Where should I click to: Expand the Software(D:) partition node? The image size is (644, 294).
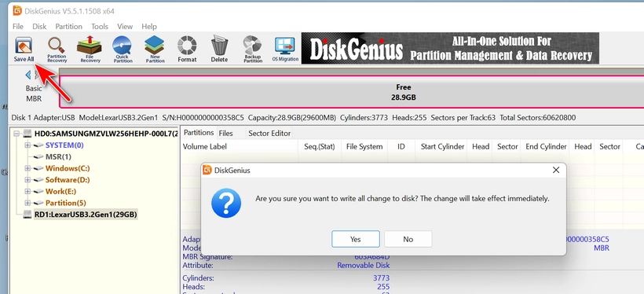[x=27, y=180]
